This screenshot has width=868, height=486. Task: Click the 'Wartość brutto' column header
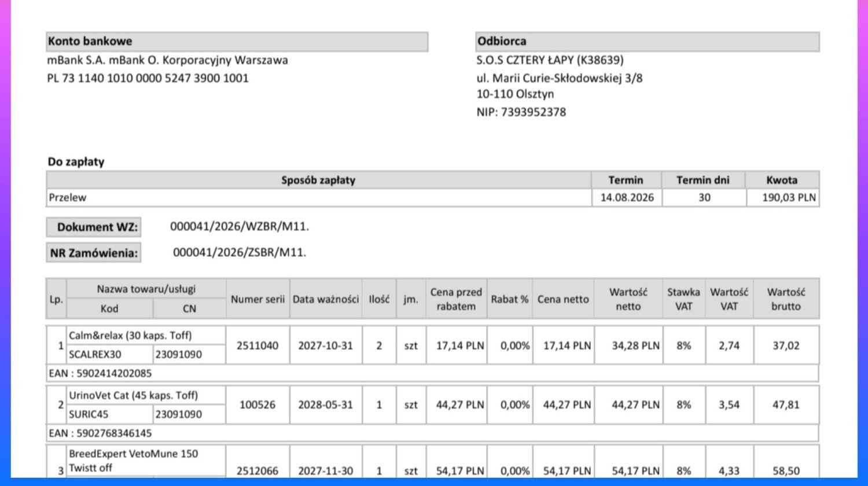click(x=786, y=299)
